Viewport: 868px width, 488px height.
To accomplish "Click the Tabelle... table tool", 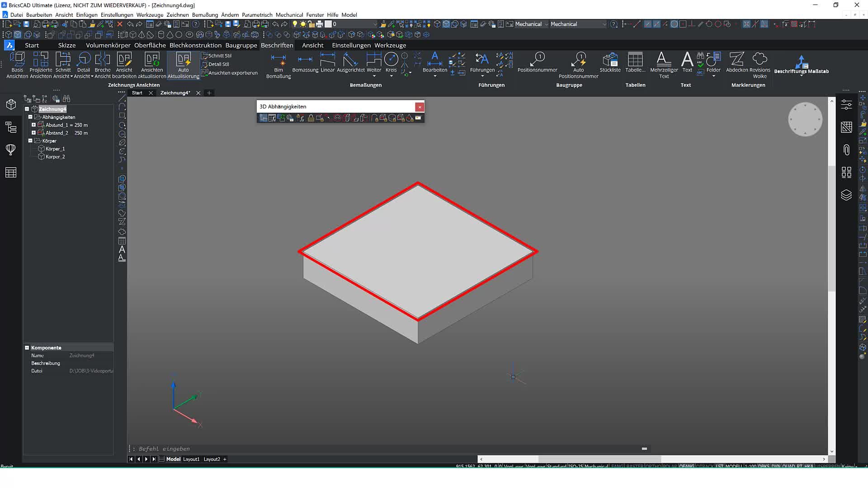I will (x=635, y=63).
